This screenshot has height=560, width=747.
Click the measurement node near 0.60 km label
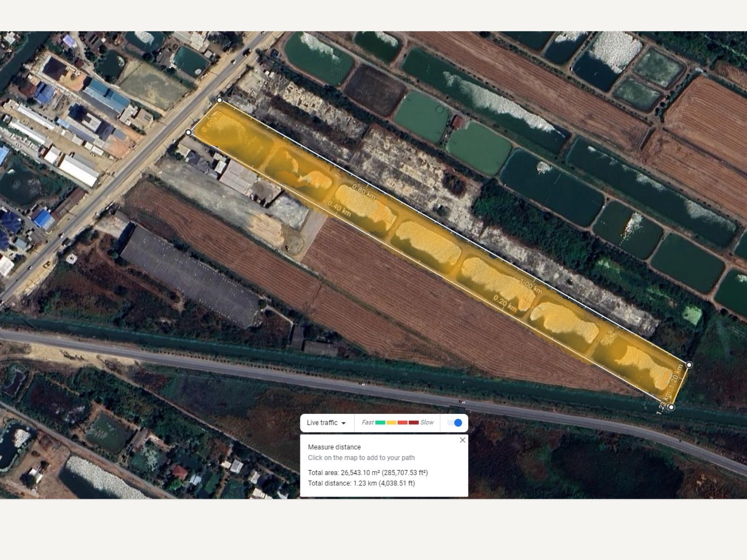click(220, 100)
